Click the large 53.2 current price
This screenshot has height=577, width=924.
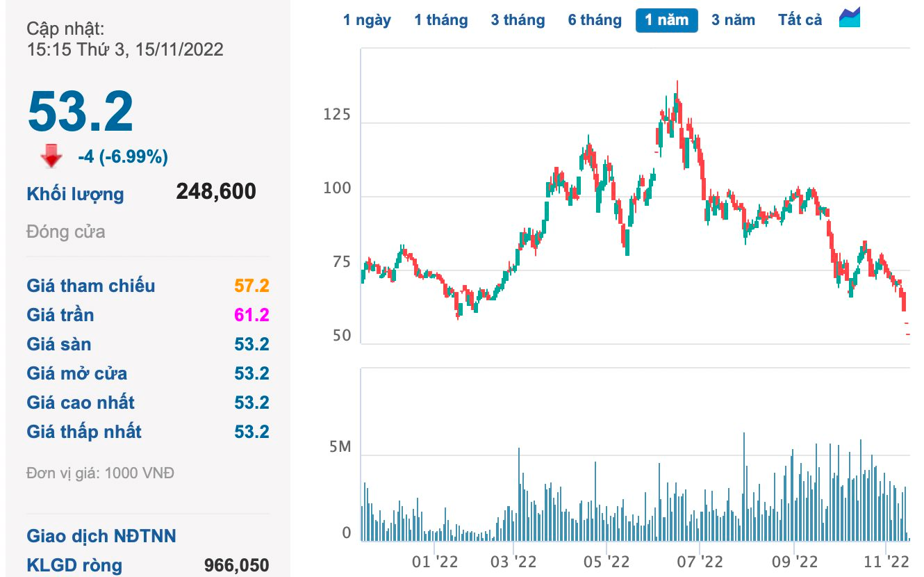click(81, 111)
